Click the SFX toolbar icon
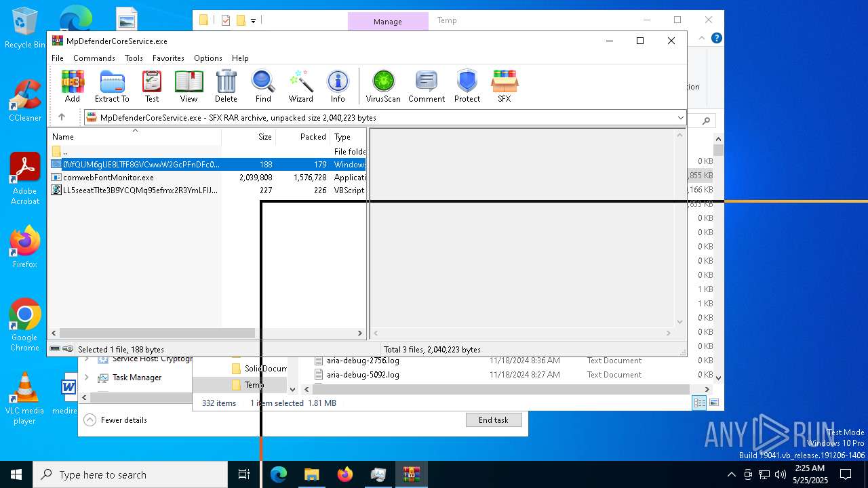Viewport: 868px width, 488px height. point(504,86)
